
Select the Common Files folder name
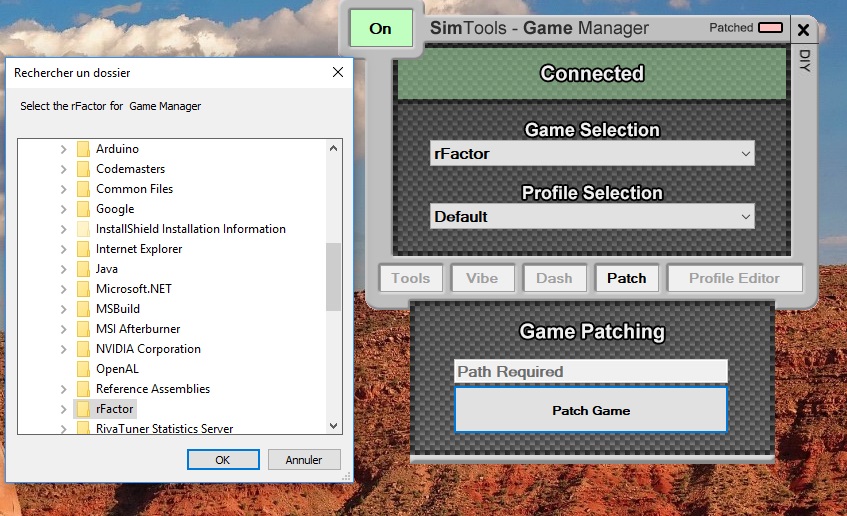(x=135, y=189)
